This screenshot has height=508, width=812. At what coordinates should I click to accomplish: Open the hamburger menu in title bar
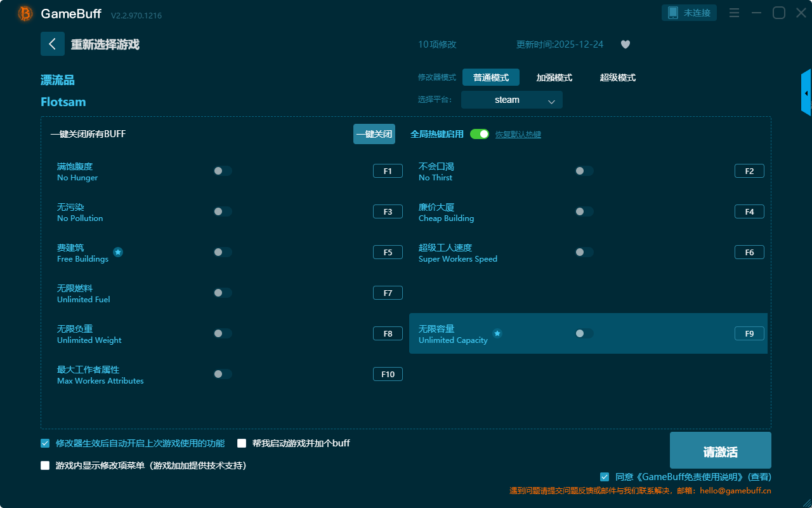pos(734,13)
